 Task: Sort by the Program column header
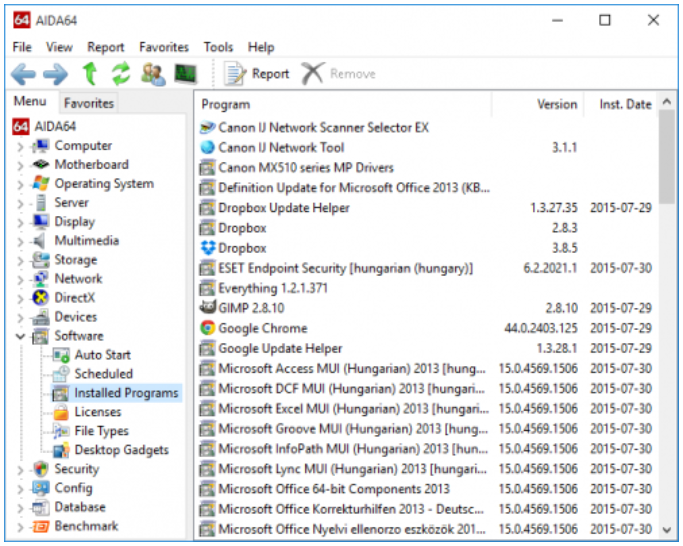tap(343, 105)
